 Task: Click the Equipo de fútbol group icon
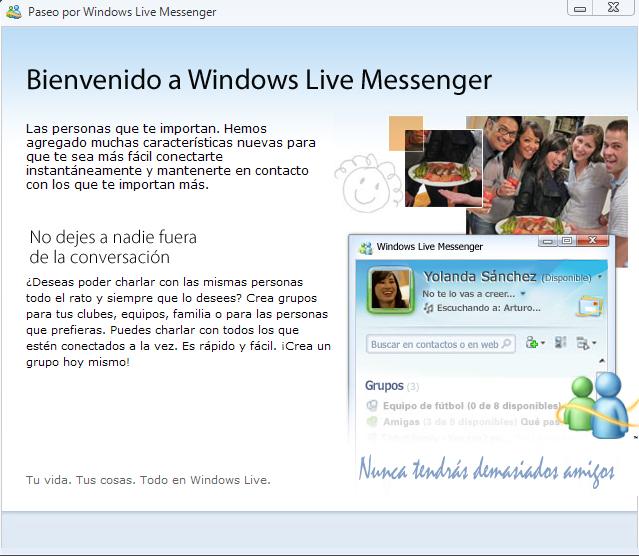pyautogui.click(x=372, y=406)
